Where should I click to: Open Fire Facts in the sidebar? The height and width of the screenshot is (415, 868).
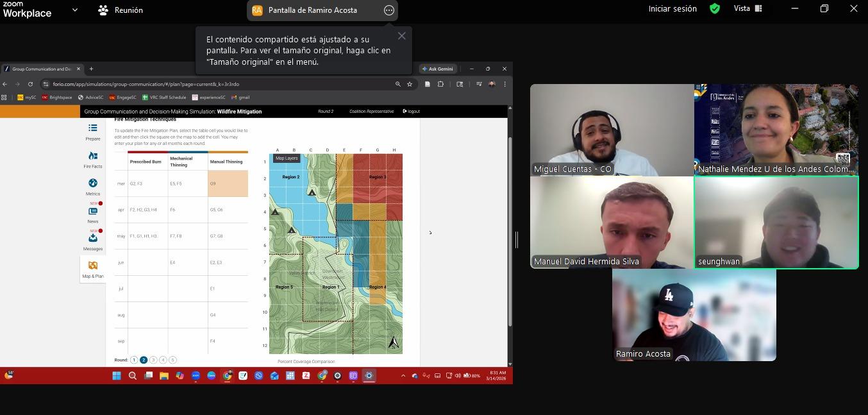tap(93, 160)
